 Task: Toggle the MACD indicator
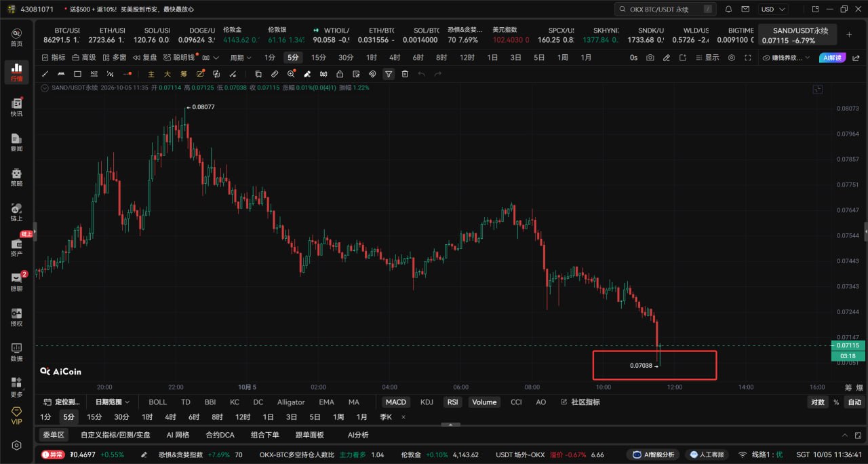click(x=396, y=402)
